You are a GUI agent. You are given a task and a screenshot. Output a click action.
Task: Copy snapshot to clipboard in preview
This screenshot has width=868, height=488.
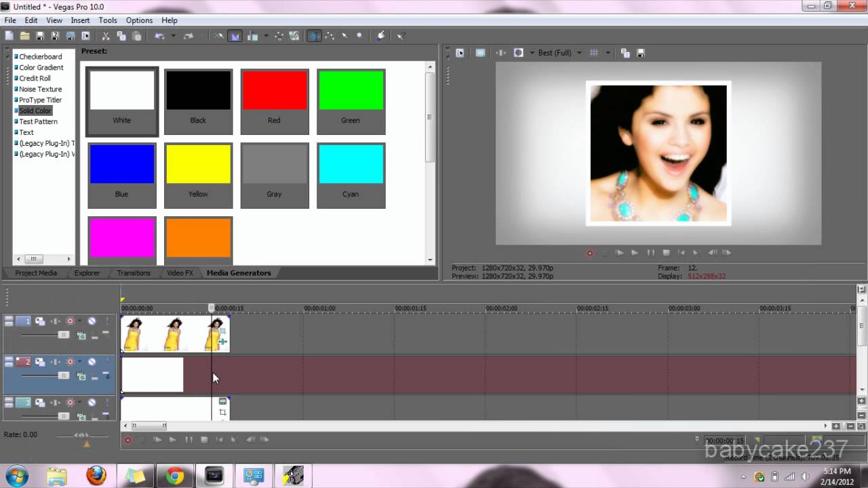pyautogui.click(x=625, y=52)
